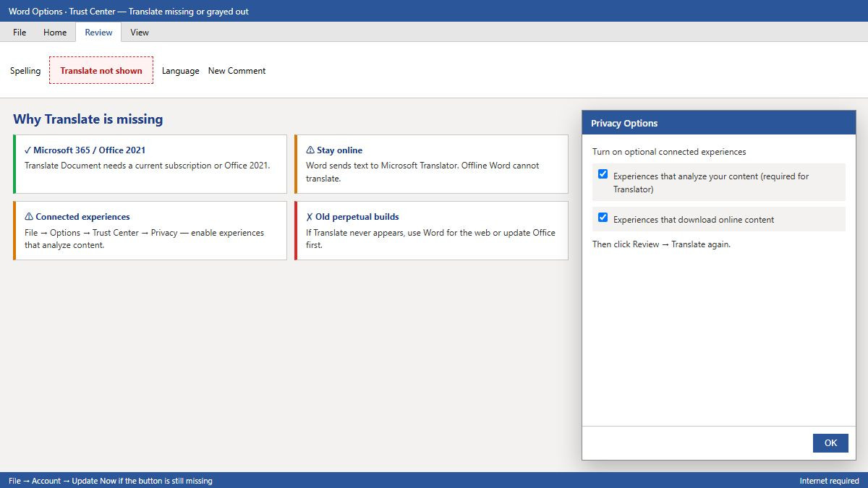The height and width of the screenshot is (488, 868).
Task: Click the 'Old perpetual builds' card
Action: [x=431, y=231]
